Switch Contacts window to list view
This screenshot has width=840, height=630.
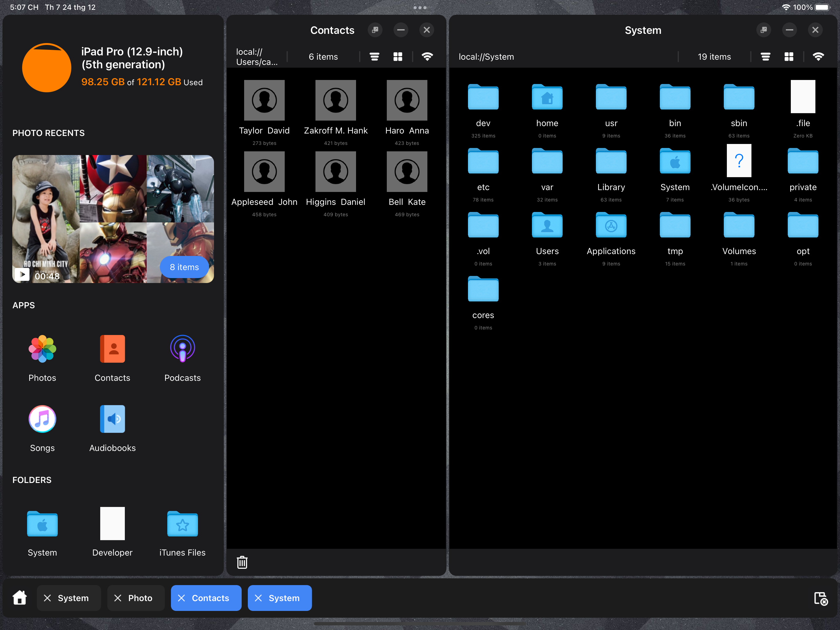pos(374,57)
